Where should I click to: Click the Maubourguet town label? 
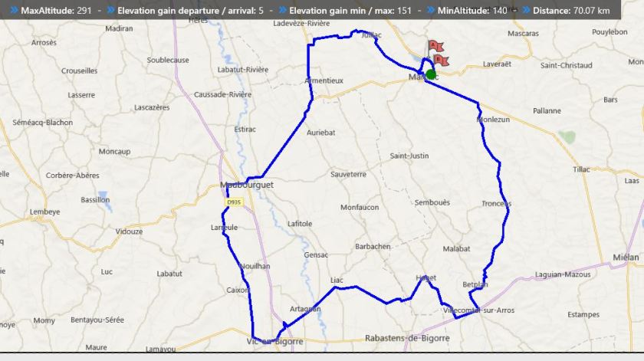(x=246, y=185)
